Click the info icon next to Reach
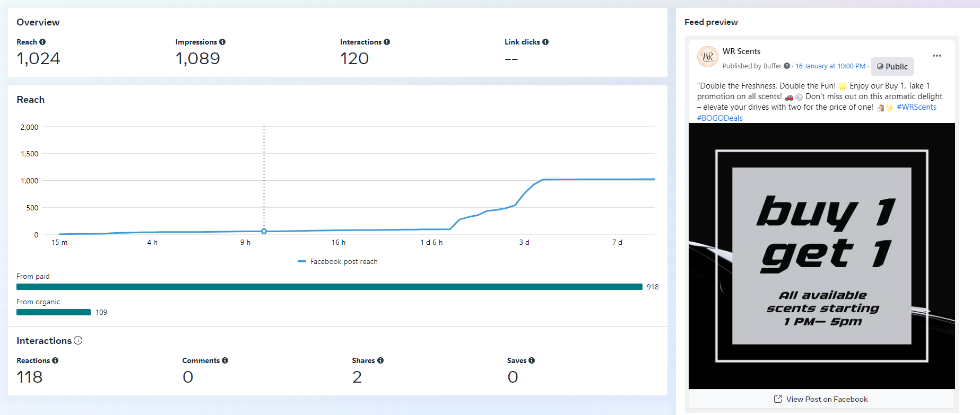Screen dimensions: 980x415 42,42
